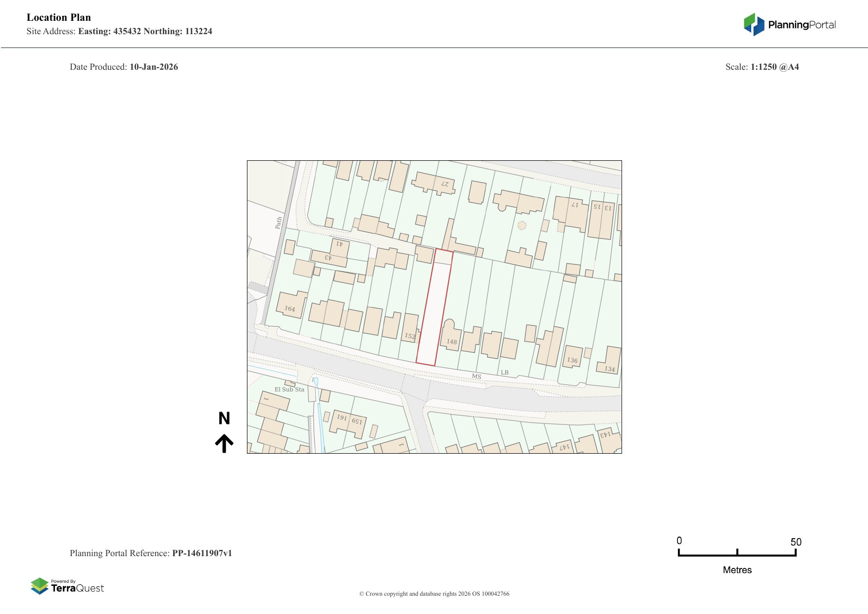Click the bold N compass letter
Viewport: 868px width, 614px height.
tap(224, 419)
